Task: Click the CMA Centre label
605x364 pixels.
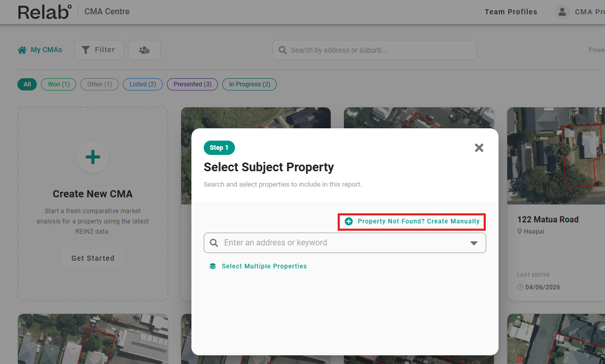Action: click(x=107, y=12)
